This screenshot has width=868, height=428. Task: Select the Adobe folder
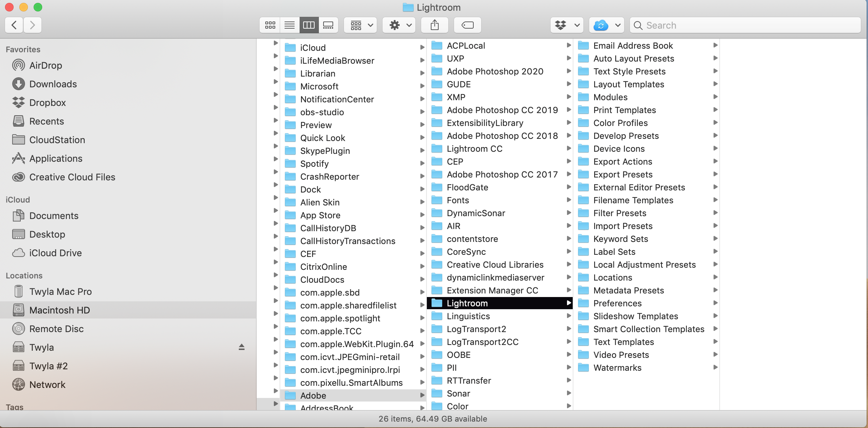pyautogui.click(x=353, y=395)
